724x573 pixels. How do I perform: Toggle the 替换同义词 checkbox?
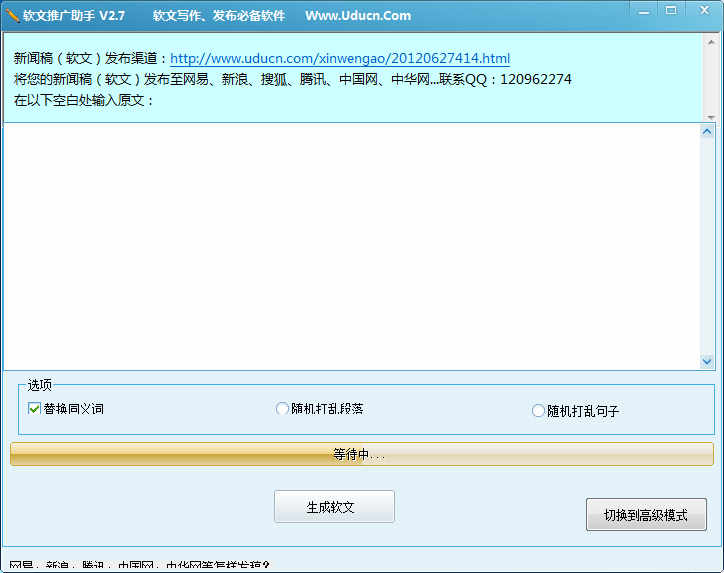[x=35, y=409]
